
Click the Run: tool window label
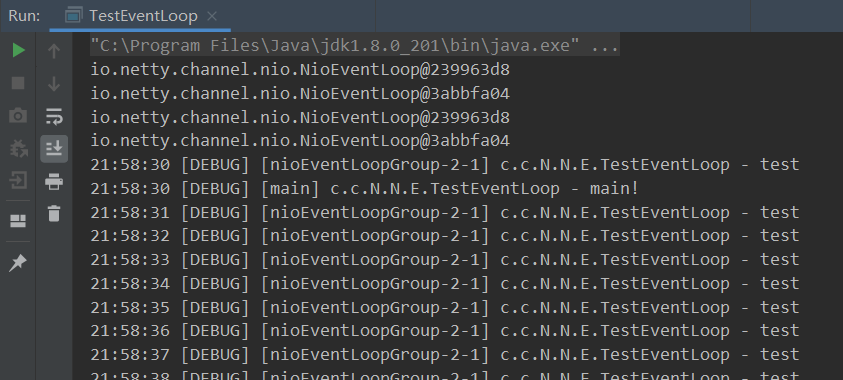(24, 16)
